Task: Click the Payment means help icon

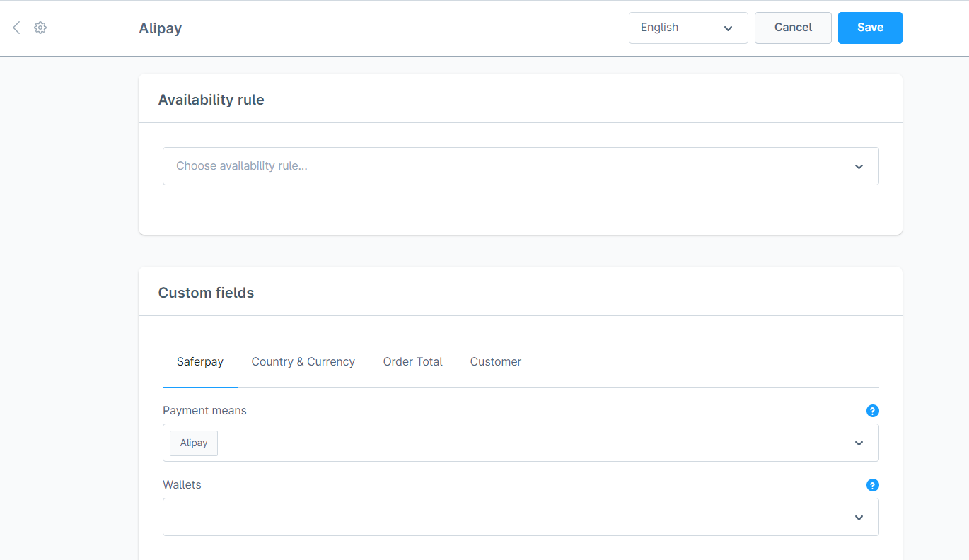Action: [872, 411]
